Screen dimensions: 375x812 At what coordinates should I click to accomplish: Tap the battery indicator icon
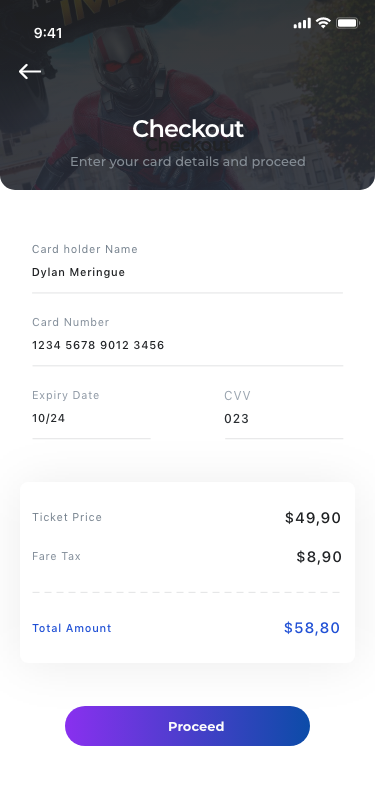pyautogui.click(x=348, y=23)
